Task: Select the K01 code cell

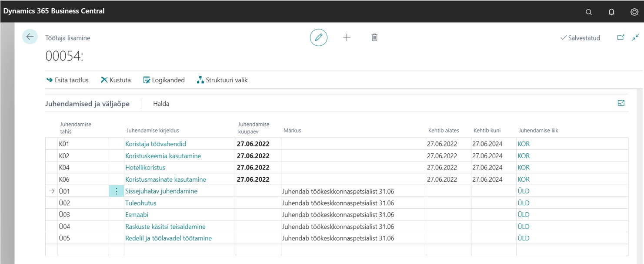Action: (x=83, y=144)
